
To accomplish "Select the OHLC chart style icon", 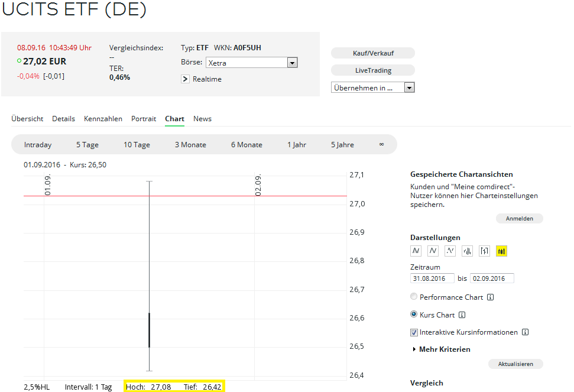I will (485, 251).
